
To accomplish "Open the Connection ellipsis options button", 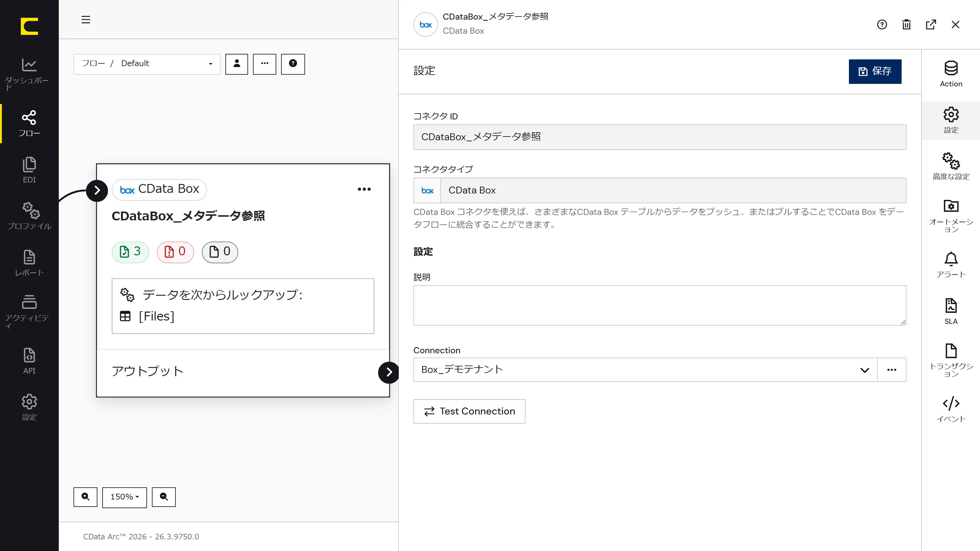I will point(892,369).
